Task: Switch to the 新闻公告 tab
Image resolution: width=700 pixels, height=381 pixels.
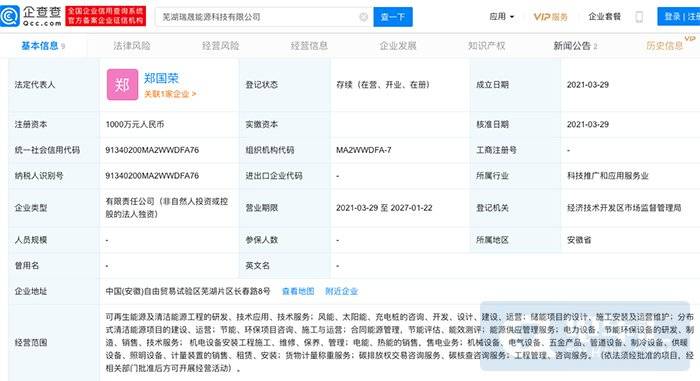Action: coord(575,46)
